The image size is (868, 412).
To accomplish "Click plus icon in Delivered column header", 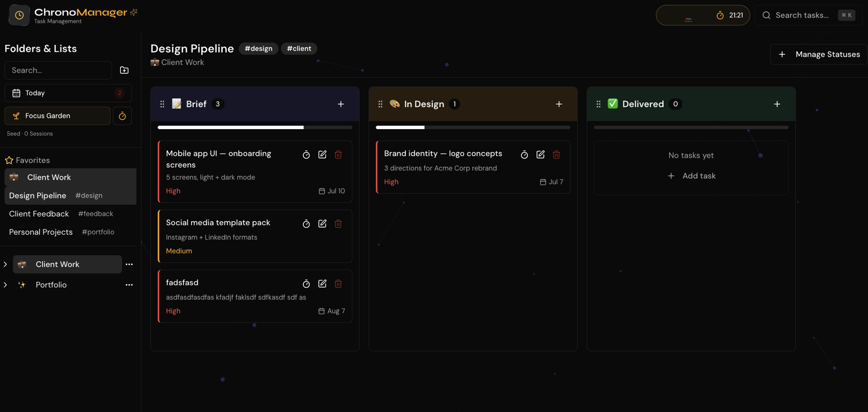I will 777,104.
